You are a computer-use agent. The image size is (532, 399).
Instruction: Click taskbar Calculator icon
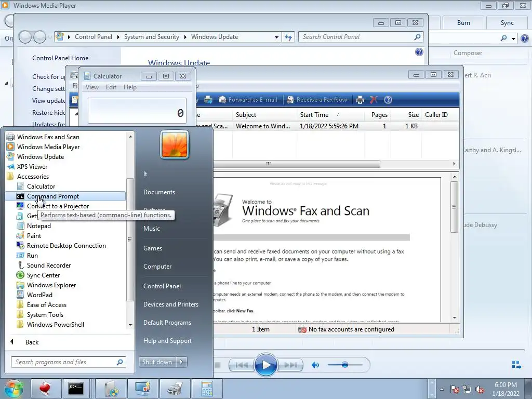(x=207, y=389)
